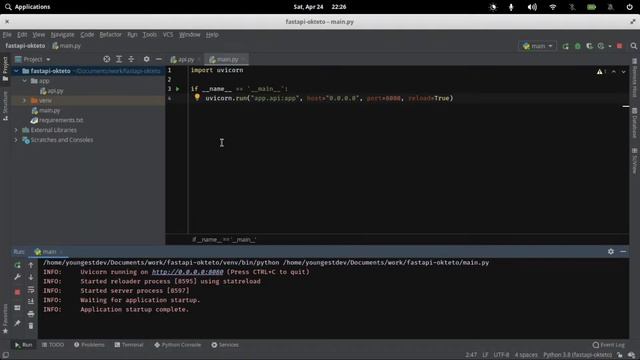Run main with coverage from toolbar
Image resolution: width=640 pixels, height=360 pixels.
pos(589,46)
